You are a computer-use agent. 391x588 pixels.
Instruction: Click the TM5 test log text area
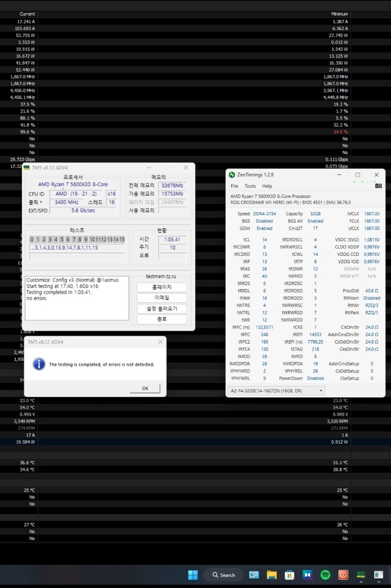(x=77, y=298)
